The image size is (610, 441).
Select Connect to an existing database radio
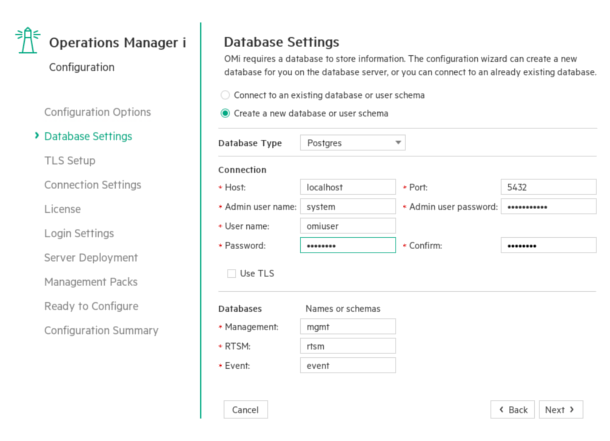225,95
